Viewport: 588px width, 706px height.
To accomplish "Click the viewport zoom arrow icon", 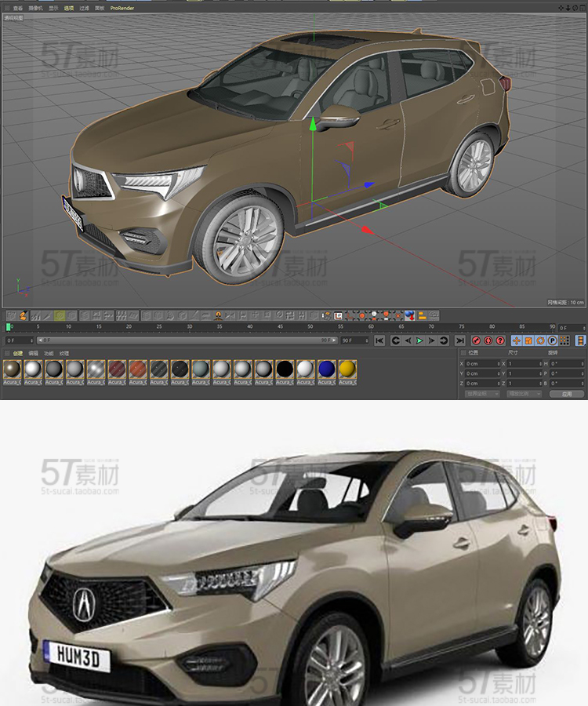I will [x=568, y=8].
